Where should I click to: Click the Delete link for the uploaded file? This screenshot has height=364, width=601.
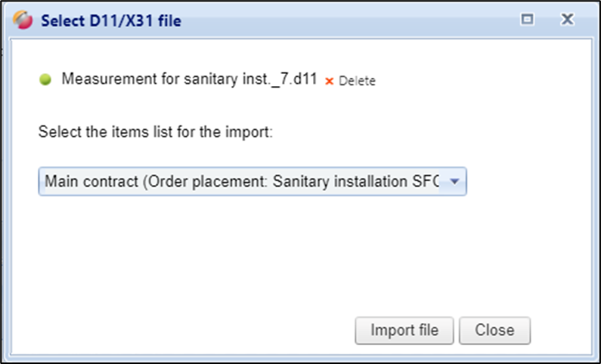pos(357,81)
